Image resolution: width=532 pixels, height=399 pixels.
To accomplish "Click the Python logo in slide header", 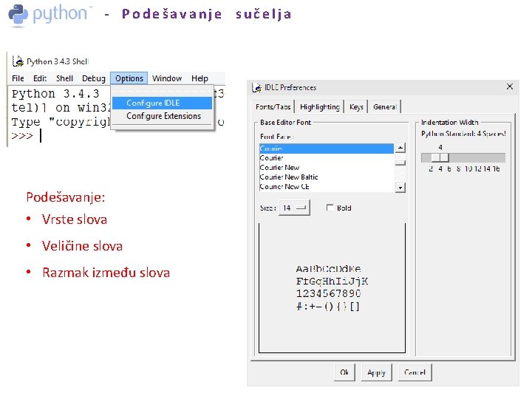I will (18, 15).
